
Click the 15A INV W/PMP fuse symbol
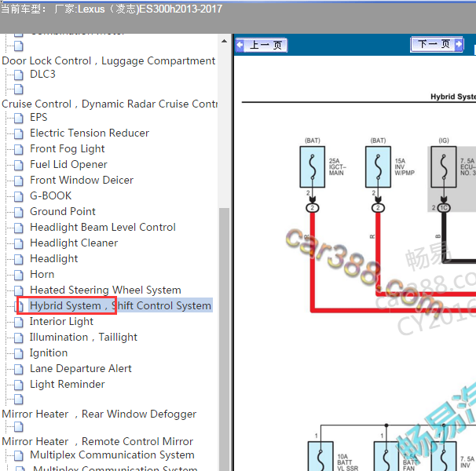tap(378, 167)
